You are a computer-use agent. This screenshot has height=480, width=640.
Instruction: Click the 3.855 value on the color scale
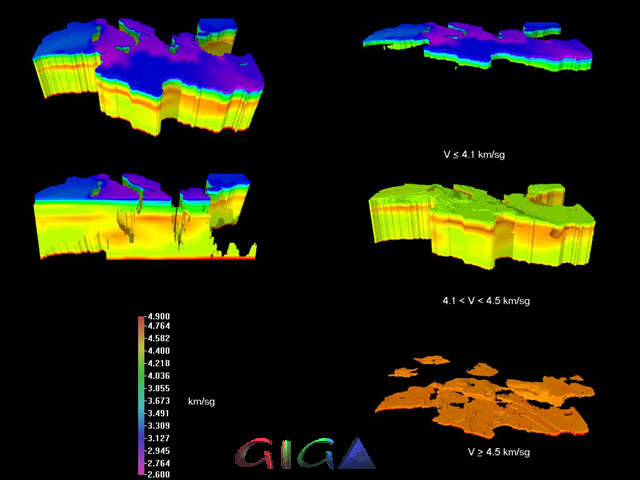click(158, 388)
